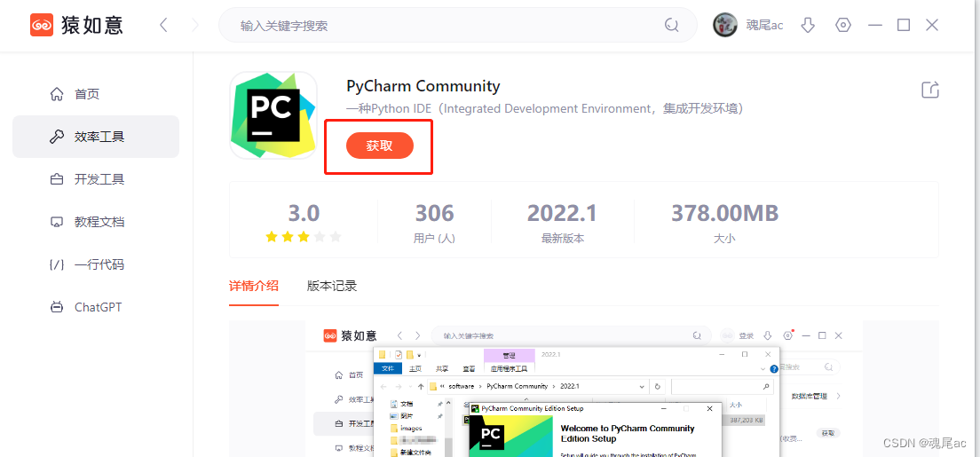Click the 猿如意 logo icon
The image size is (980, 457).
click(42, 25)
